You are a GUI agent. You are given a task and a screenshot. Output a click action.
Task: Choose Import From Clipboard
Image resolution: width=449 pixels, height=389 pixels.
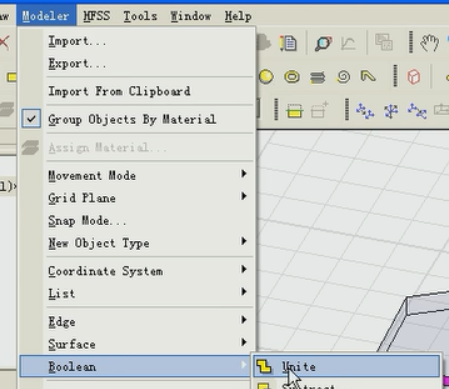tap(137, 91)
